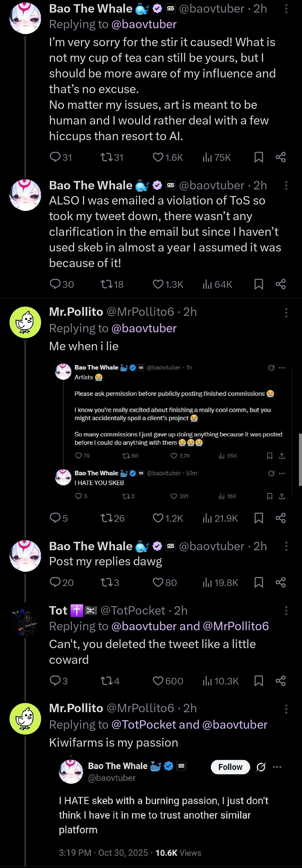Bookmark the "I'm very sorry" apology tweet
Viewport: 302px width, 868px height.
click(259, 157)
